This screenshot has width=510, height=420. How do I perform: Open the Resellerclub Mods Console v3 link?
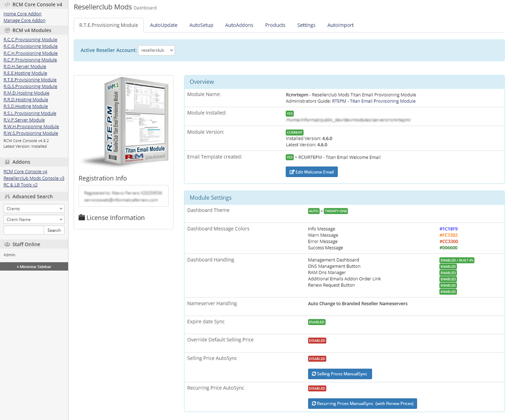point(34,178)
